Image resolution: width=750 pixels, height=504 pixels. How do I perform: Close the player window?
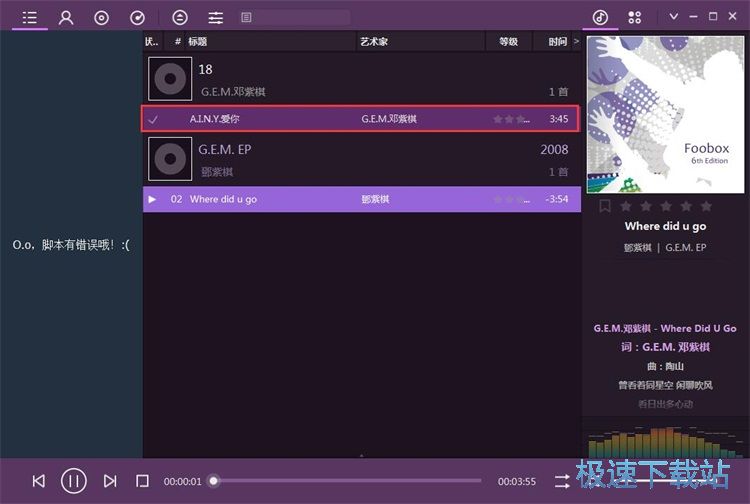point(732,16)
